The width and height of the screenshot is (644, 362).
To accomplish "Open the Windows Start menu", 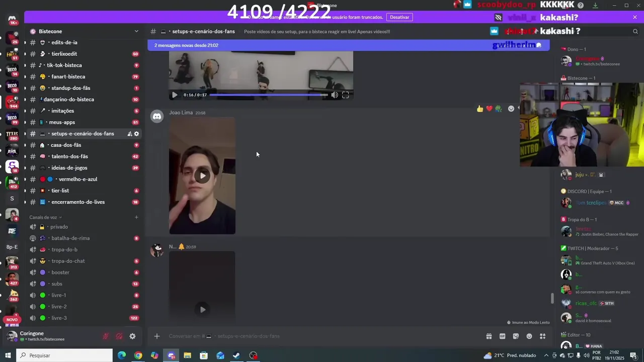I will coord(8,355).
